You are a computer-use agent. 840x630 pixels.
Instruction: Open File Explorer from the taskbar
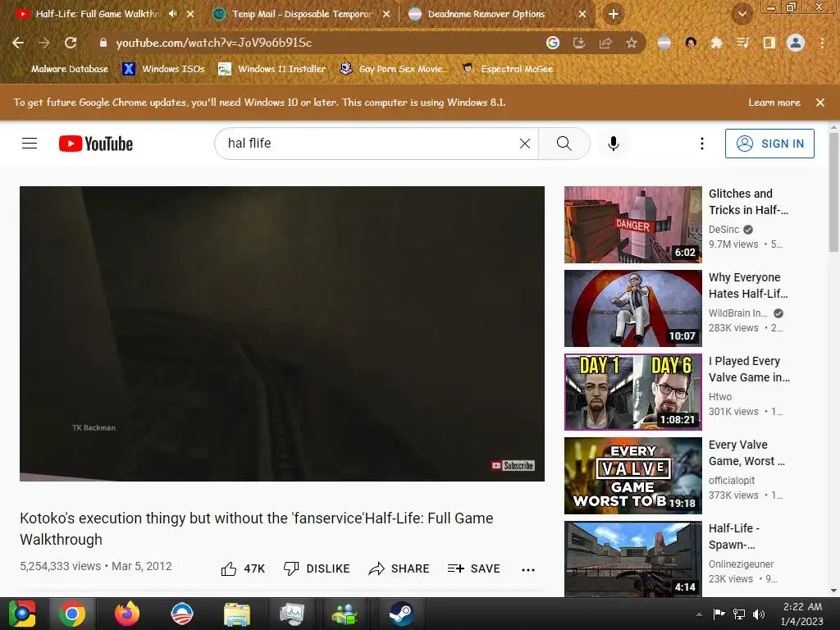click(236, 614)
